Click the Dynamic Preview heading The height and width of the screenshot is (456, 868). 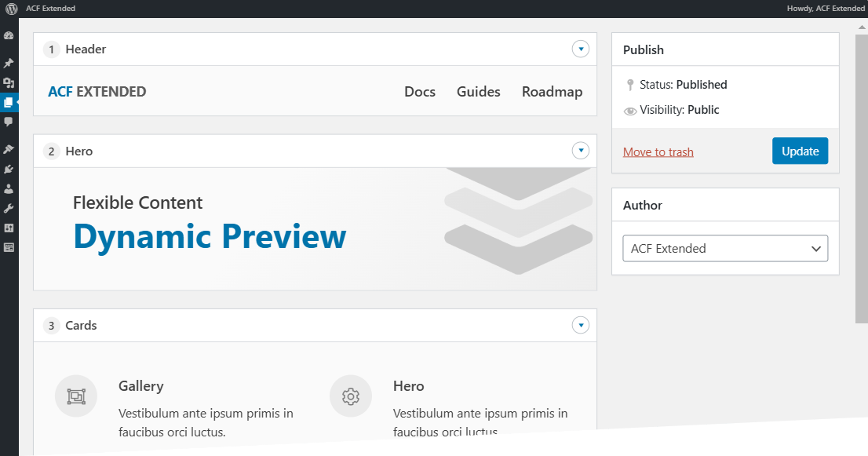pyautogui.click(x=210, y=237)
